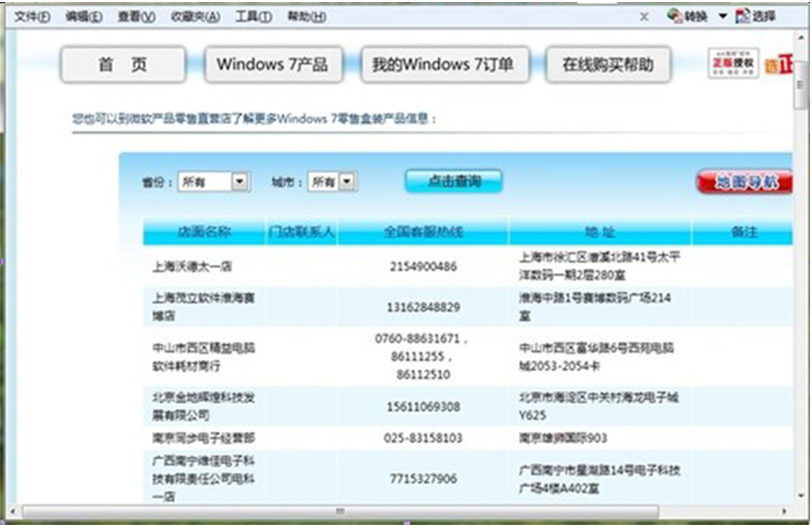The width and height of the screenshot is (812, 525).
Task: Open the 省份 dropdown list
Action: 215,182
